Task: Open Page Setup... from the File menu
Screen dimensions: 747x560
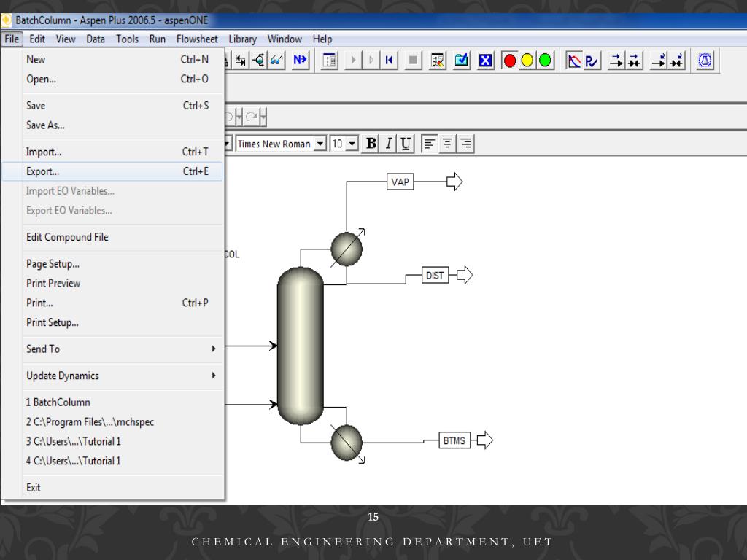Action: [112, 264]
